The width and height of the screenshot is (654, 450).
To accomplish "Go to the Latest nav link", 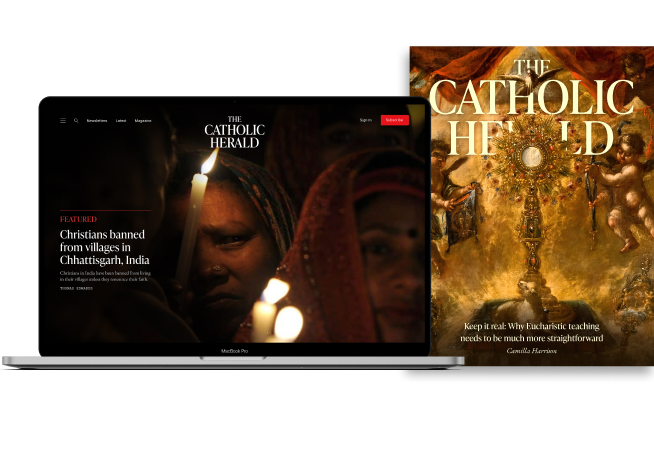I will 121,121.
